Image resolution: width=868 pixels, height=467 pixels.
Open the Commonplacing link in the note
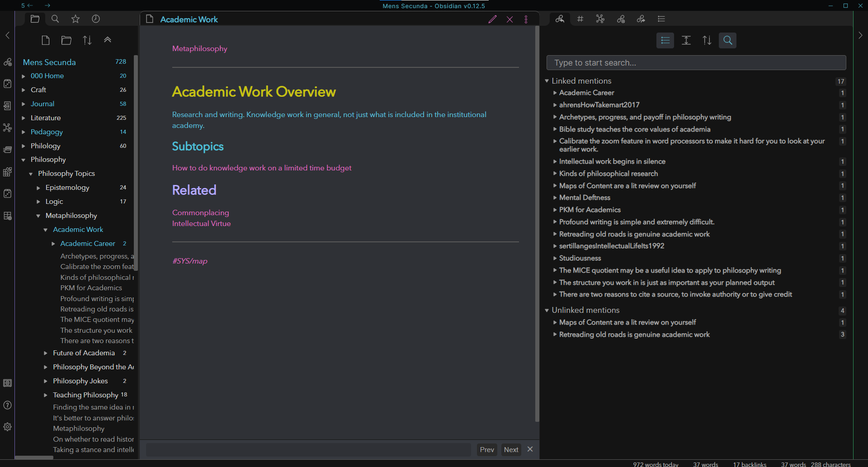tap(200, 212)
